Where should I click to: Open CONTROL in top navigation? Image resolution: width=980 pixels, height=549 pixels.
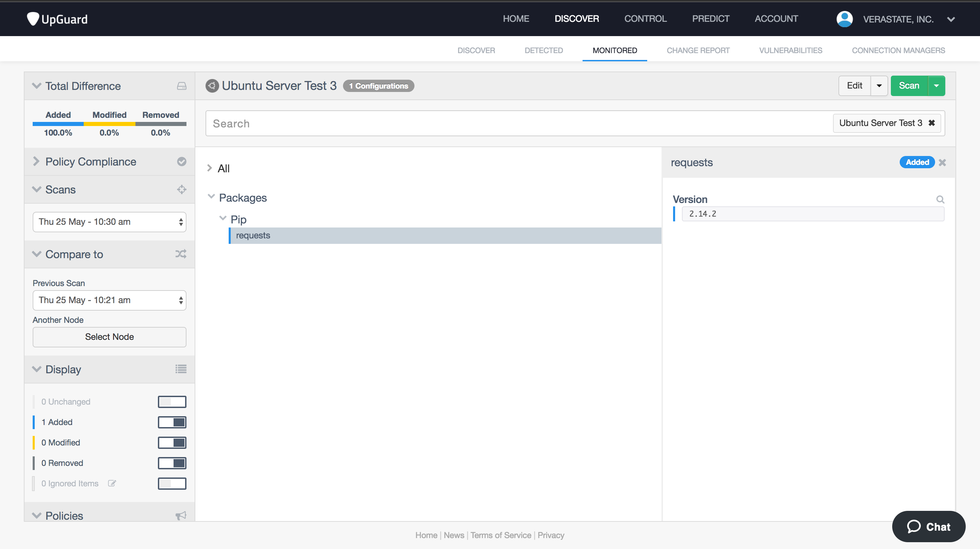[645, 19]
